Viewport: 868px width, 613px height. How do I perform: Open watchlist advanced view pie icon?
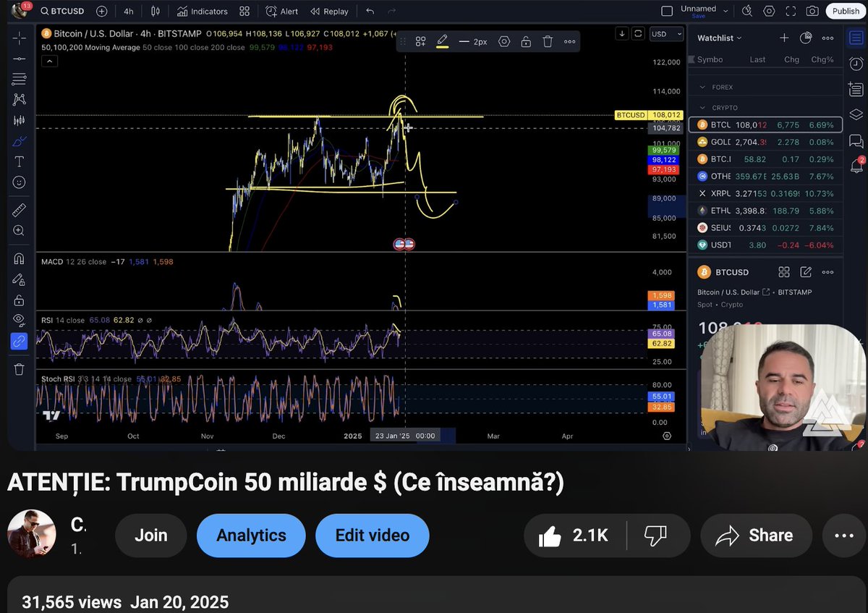(x=806, y=38)
